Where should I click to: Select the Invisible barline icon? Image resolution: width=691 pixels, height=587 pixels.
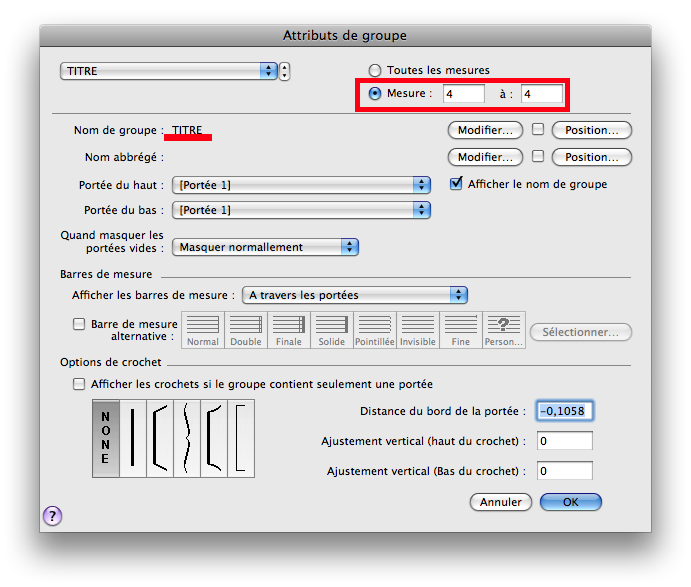pos(417,329)
